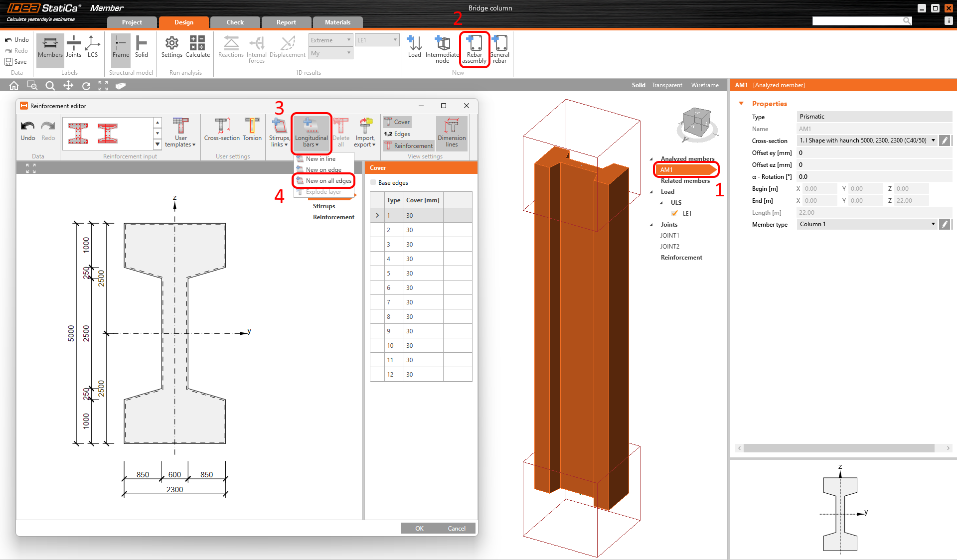Viewport: 957px width, 560px height.
Task: Open the Intermediate node tool
Action: [x=442, y=49]
